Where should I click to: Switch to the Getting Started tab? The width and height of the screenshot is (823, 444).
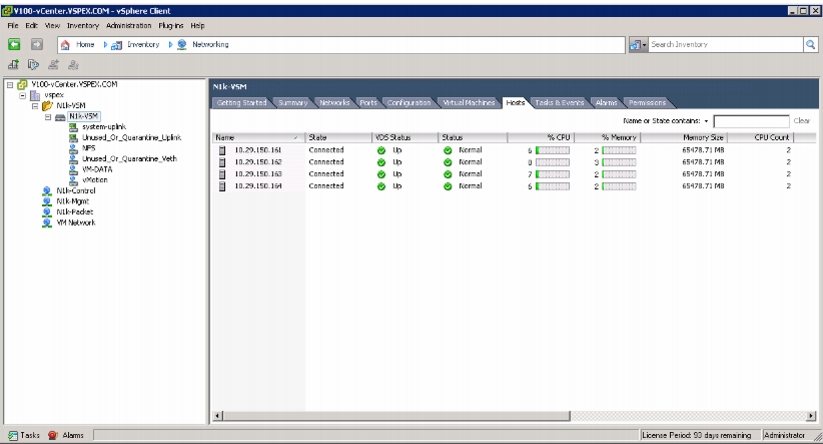coord(242,103)
